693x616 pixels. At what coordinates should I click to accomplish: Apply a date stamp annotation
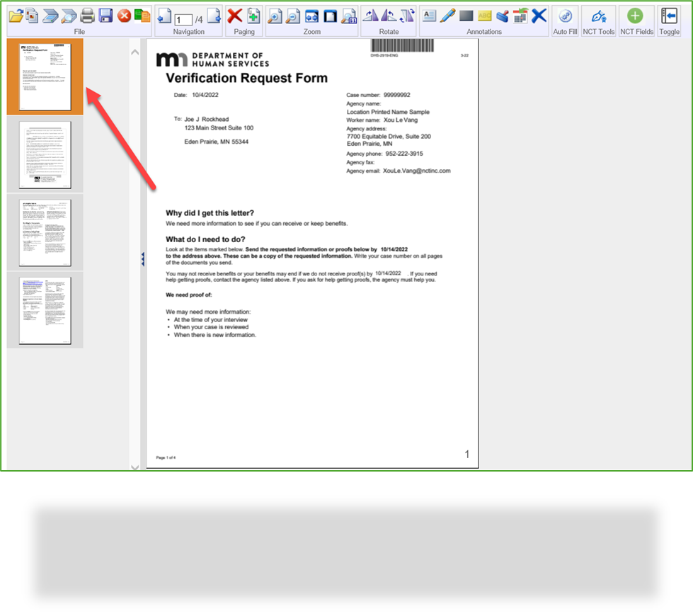click(x=520, y=15)
